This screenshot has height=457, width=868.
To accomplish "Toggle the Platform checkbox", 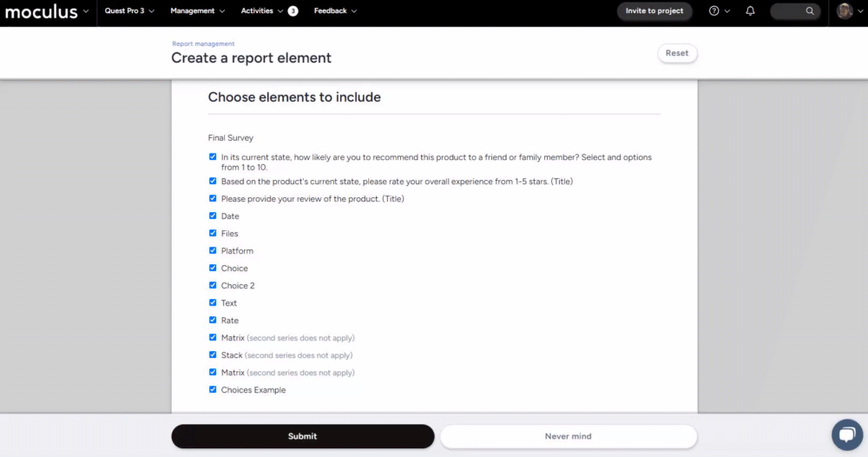I will [x=213, y=250].
